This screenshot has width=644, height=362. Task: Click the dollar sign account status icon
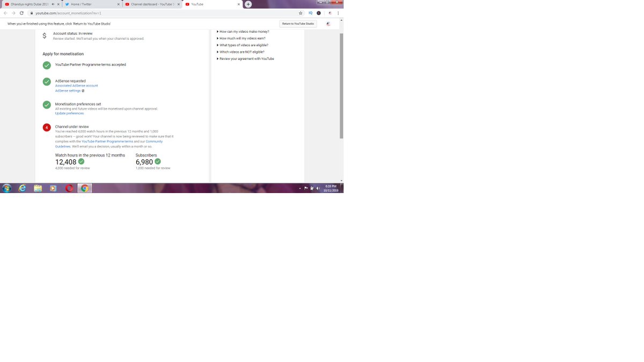click(x=45, y=35)
